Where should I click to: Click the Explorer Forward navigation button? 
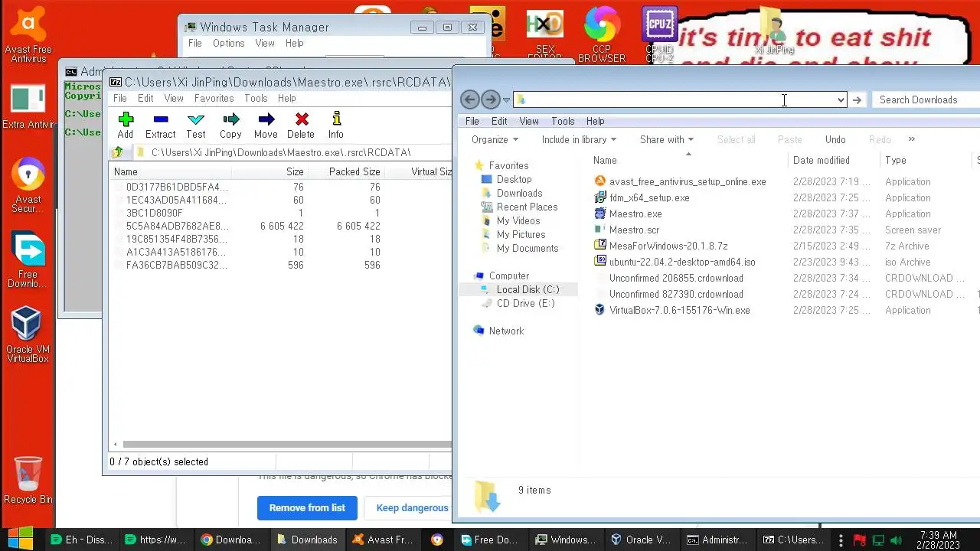[x=491, y=99]
